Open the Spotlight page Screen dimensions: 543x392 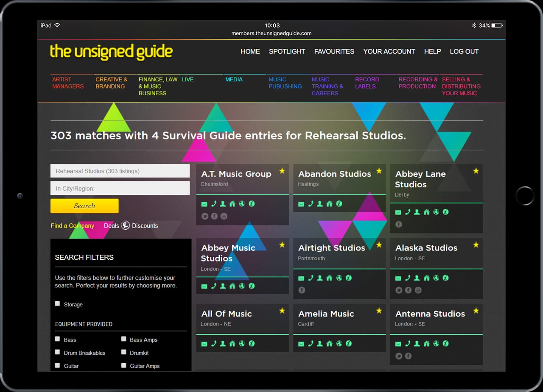pyautogui.click(x=287, y=51)
